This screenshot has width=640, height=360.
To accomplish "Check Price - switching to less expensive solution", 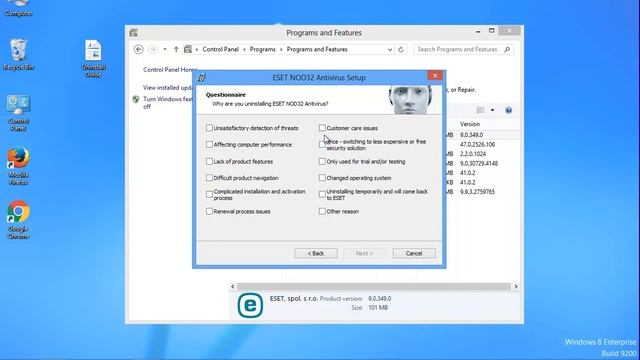I will pos(322,144).
